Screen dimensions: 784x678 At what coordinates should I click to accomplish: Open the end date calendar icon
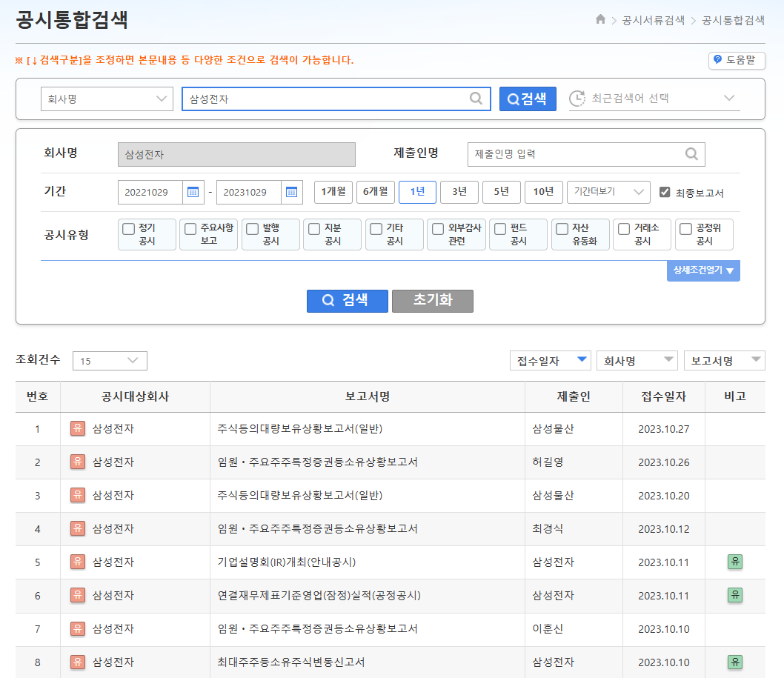(291, 192)
